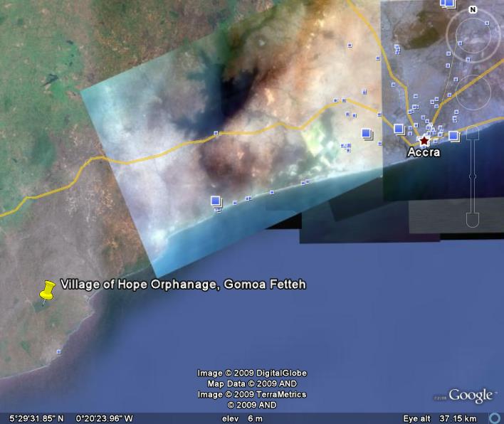The height and width of the screenshot is (424, 504).
Task: Click the N north-up compass button
Action: coord(472,10)
